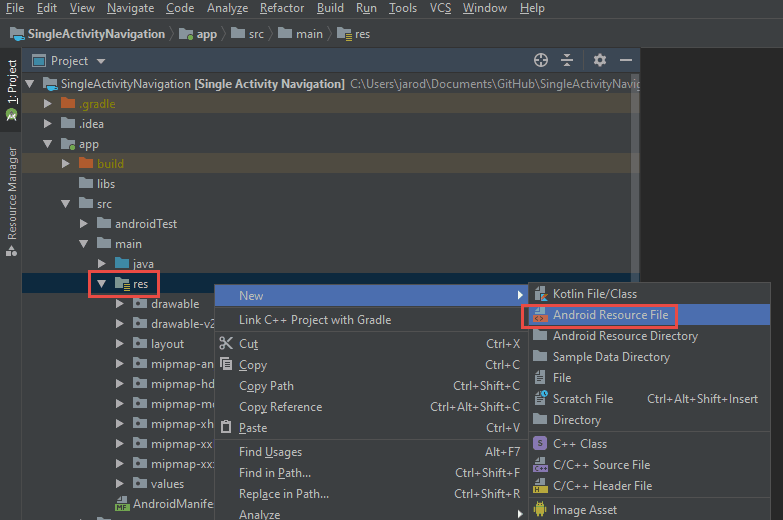Click the Cut scissors icon in context menu
Viewport: 783px width, 520px height.
click(225, 344)
